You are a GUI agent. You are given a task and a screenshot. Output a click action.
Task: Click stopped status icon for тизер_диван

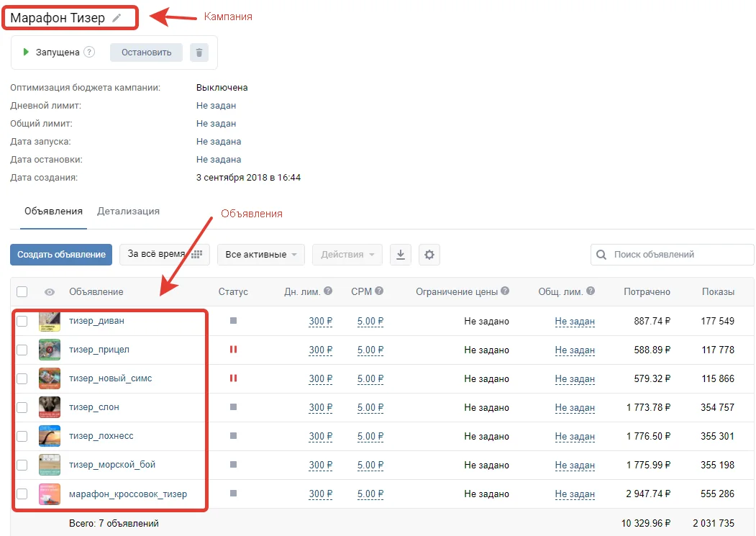click(x=233, y=320)
